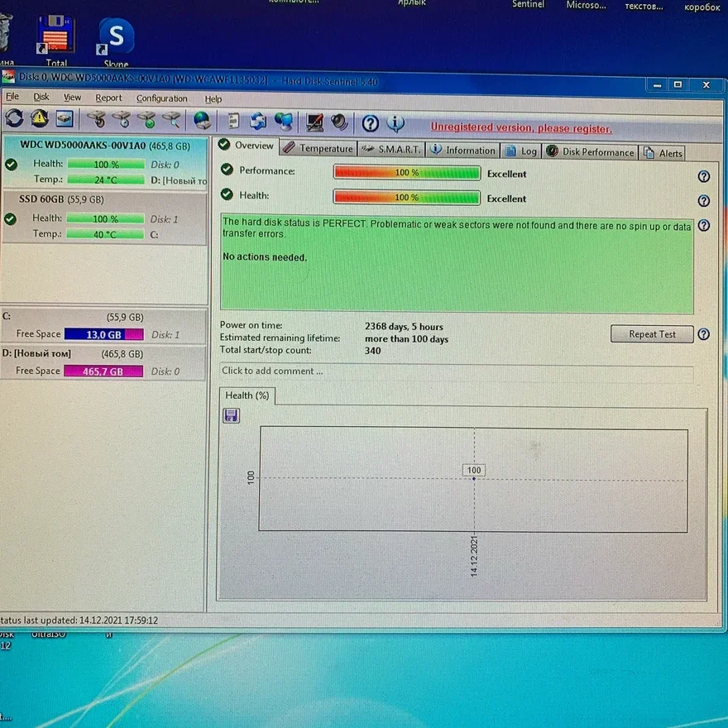Click the disk with stethoscope test icon
This screenshot has height=728, width=728.
pos(97,119)
